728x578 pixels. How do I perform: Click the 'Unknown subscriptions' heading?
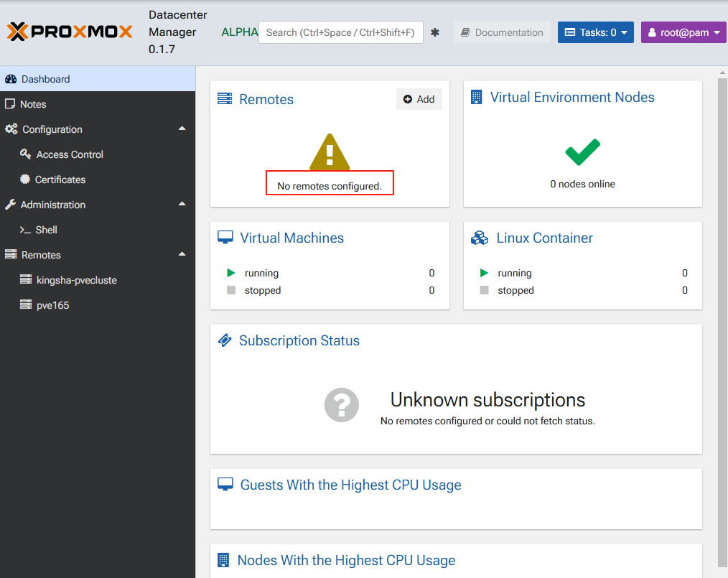487,400
